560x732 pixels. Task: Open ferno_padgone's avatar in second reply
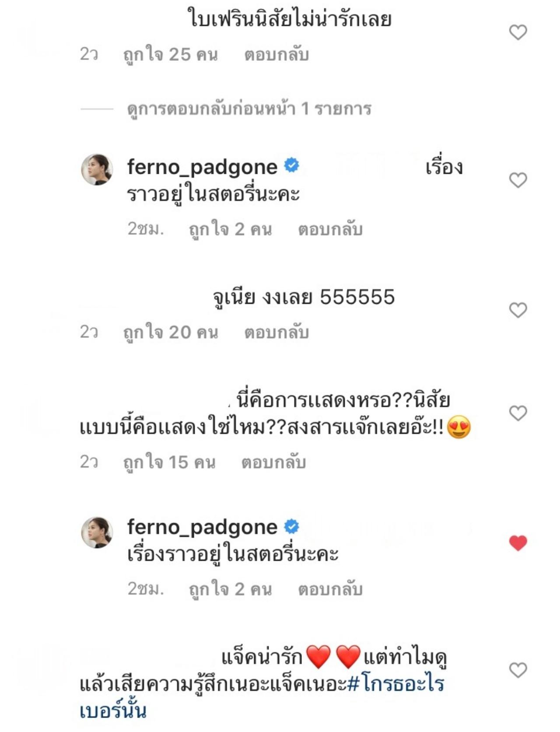pos(97,532)
